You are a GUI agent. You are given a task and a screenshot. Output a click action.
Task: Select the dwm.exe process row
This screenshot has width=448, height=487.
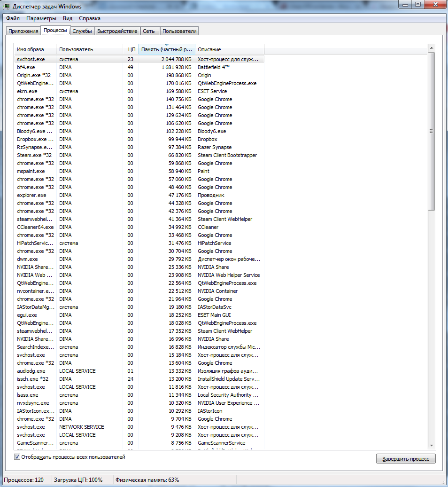(x=139, y=259)
